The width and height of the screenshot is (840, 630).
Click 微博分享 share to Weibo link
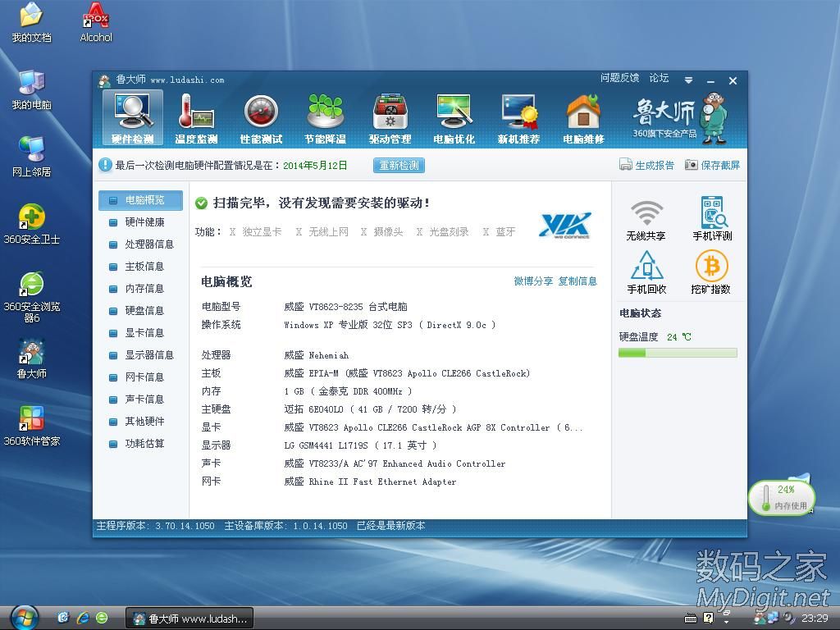(533, 281)
